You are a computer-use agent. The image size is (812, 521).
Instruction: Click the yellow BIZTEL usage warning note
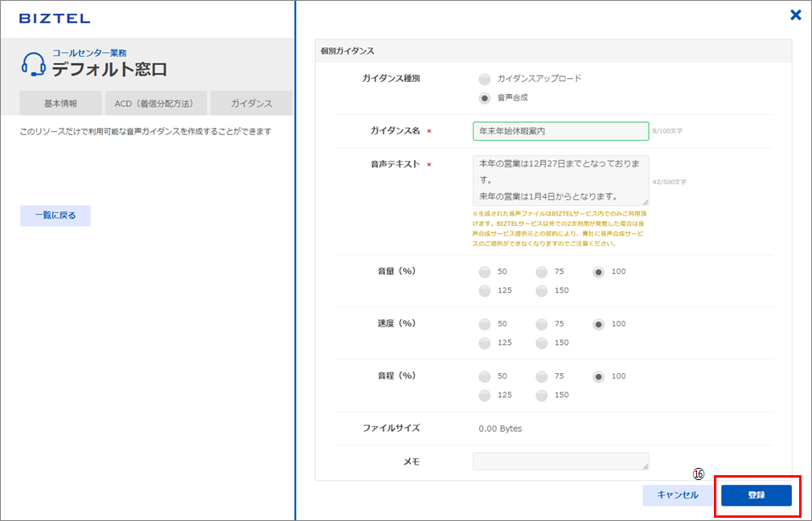(560, 228)
